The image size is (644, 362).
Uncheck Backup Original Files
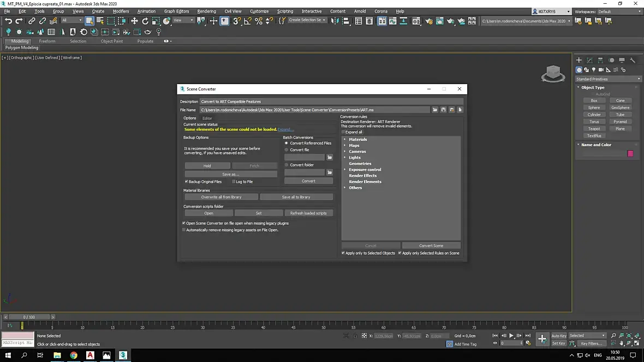point(187,182)
